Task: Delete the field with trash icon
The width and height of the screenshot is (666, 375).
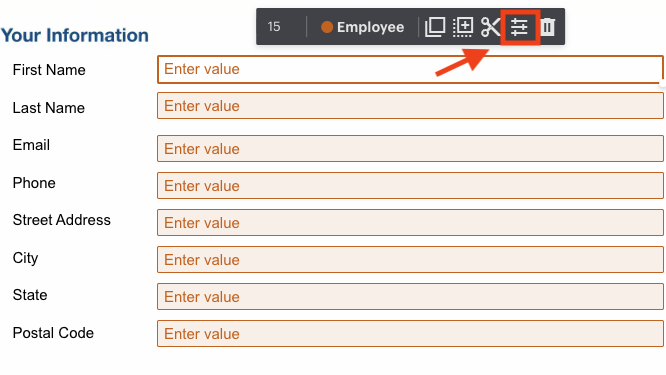Action: pos(548,27)
